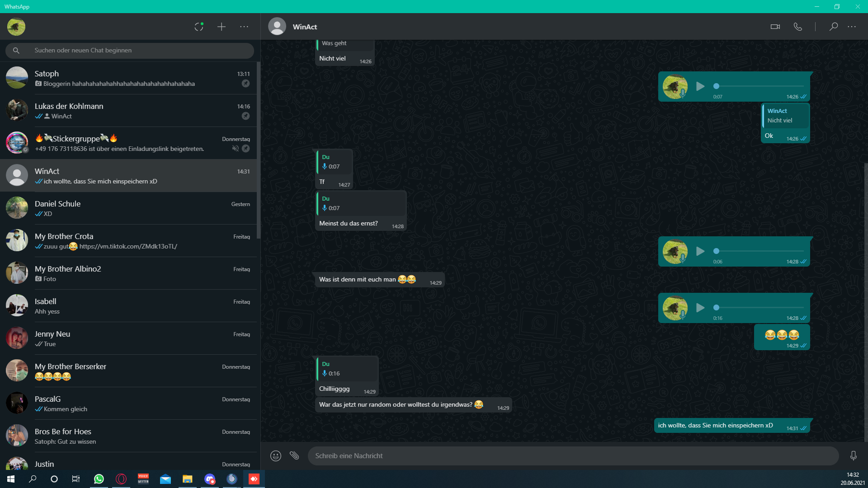Open sidebar three-dot menu

pos(244,27)
